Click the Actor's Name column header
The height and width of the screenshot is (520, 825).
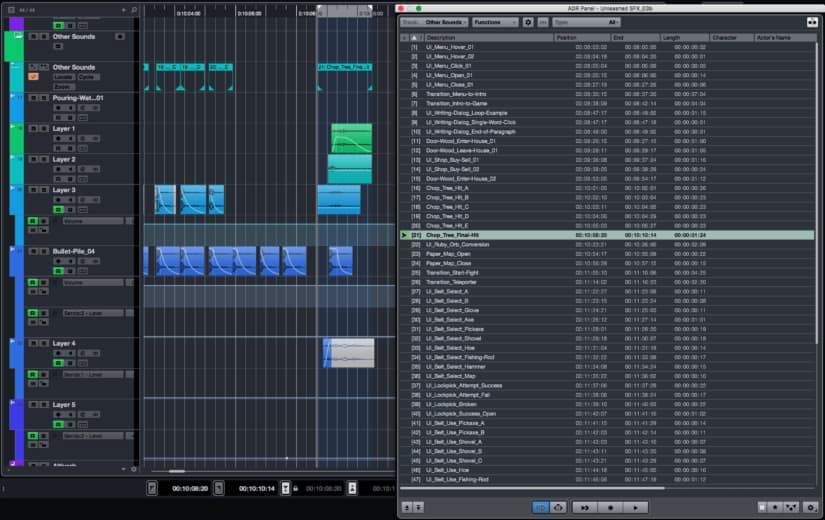click(784, 38)
